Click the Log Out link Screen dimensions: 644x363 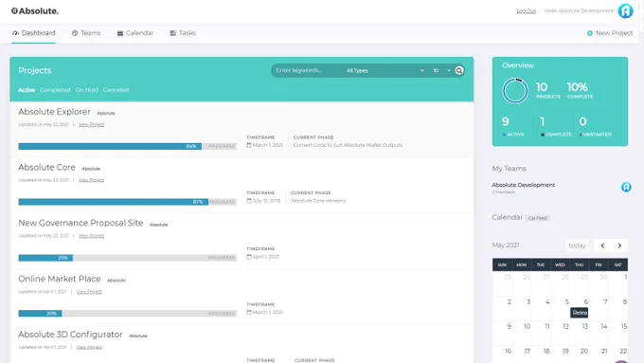(x=527, y=11)
